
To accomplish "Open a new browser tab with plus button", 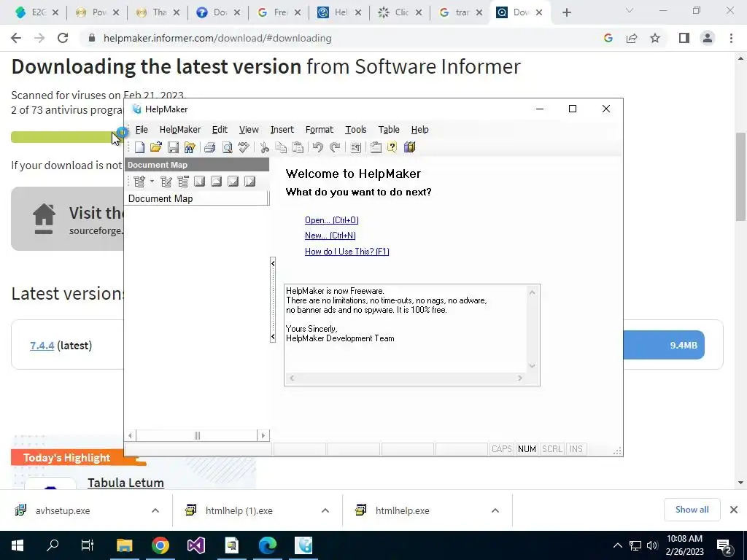I will (566, 12).
